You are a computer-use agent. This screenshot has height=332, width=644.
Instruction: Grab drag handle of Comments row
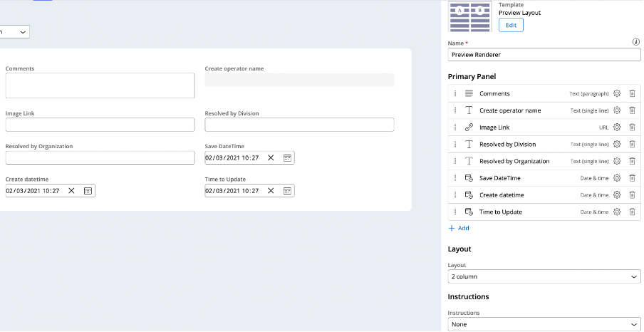pyautogui.click(x=455, y=93)
